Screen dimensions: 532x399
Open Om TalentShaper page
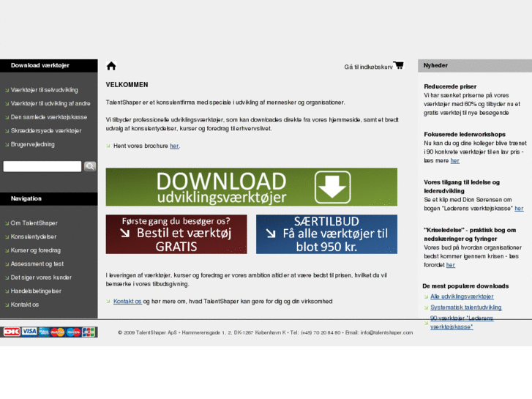click(34, 223)
